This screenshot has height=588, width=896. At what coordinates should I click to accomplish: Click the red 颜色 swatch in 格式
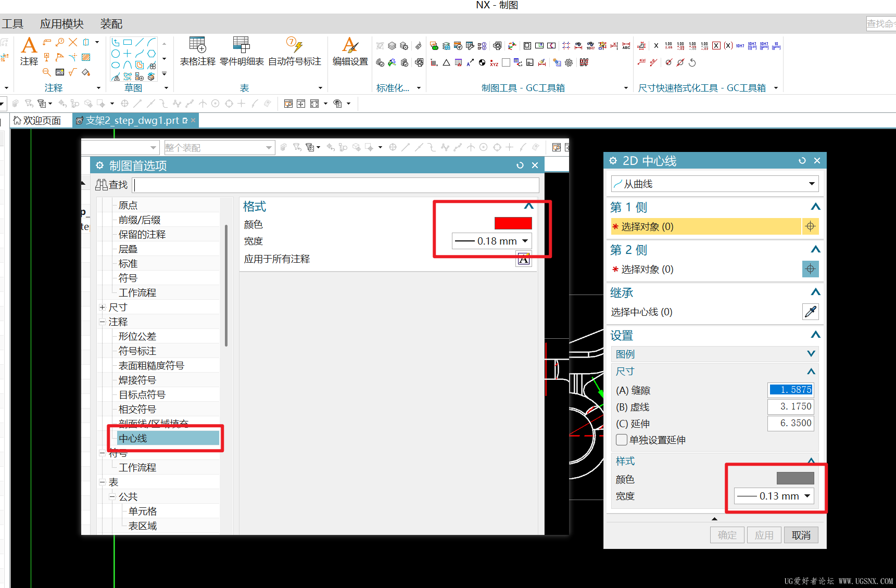(513, 223)
